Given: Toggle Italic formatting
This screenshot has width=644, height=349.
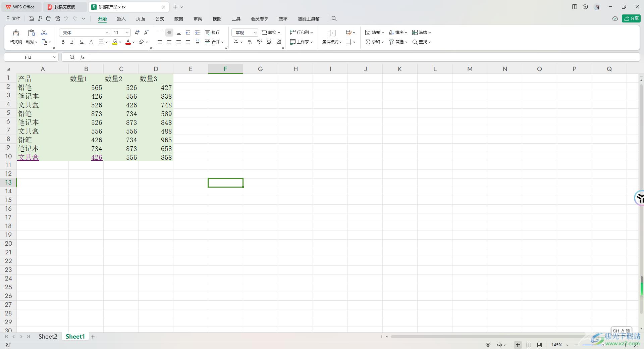Looking at the screenshot, I should click(72, 42).
